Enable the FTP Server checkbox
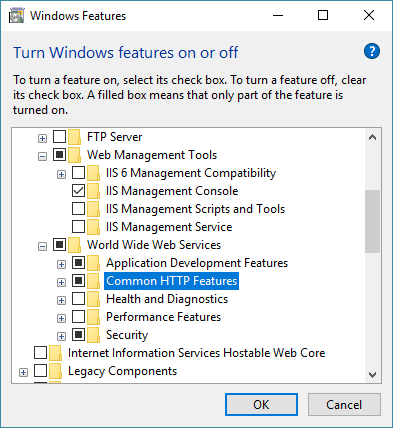 click(x=60, y=137)
